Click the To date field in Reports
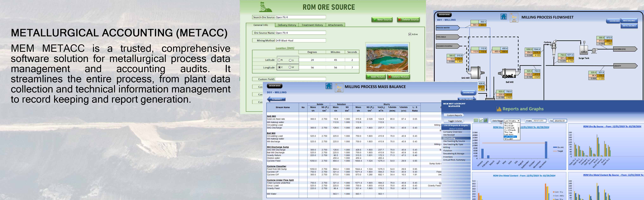The height and width of the screenshot is (200, 644). [560, 121]
